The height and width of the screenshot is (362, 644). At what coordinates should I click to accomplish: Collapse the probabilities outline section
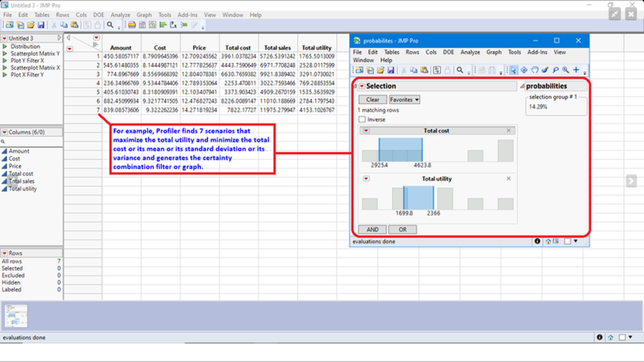[x=522, y=86]
